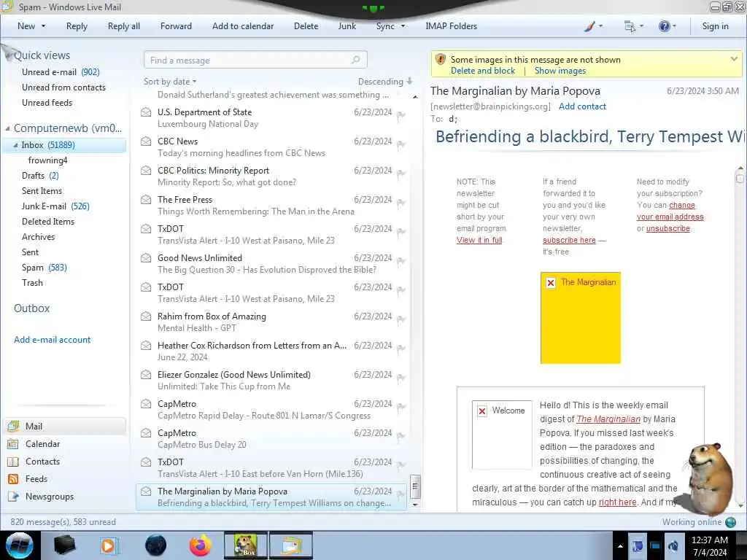
Task: Switch to Windows Live Mail taskbar button
Action: [x=291, y=545]
